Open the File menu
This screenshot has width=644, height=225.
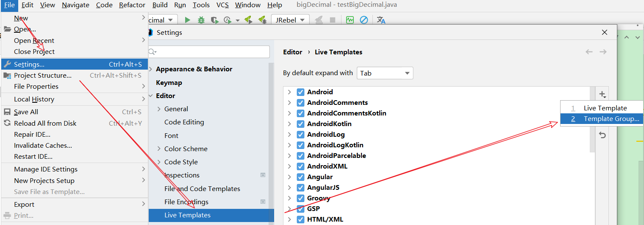point(9,5)
